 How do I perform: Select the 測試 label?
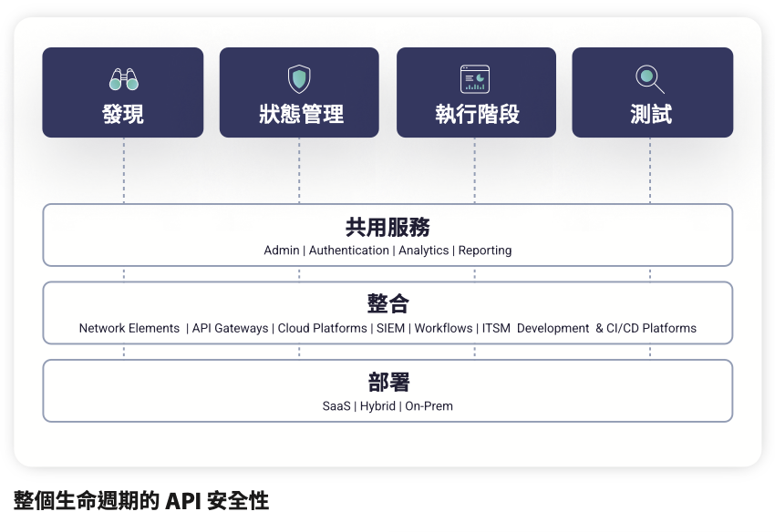(x=651, y=114)
